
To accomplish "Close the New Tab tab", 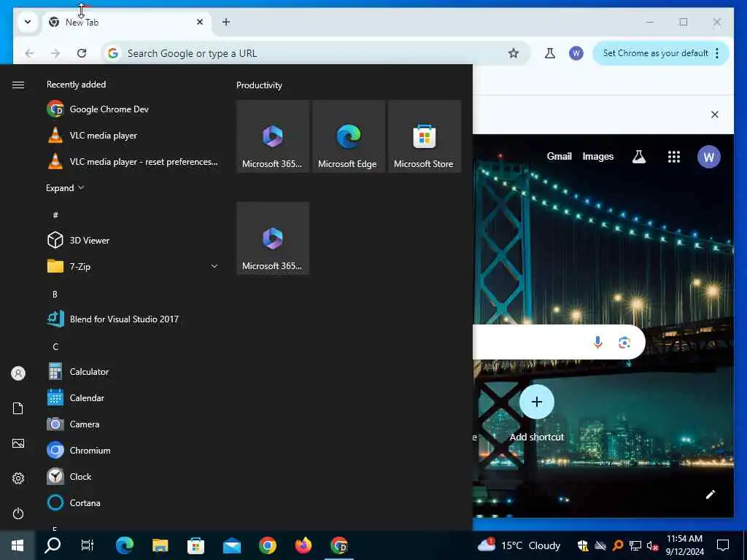I will 200,22.
